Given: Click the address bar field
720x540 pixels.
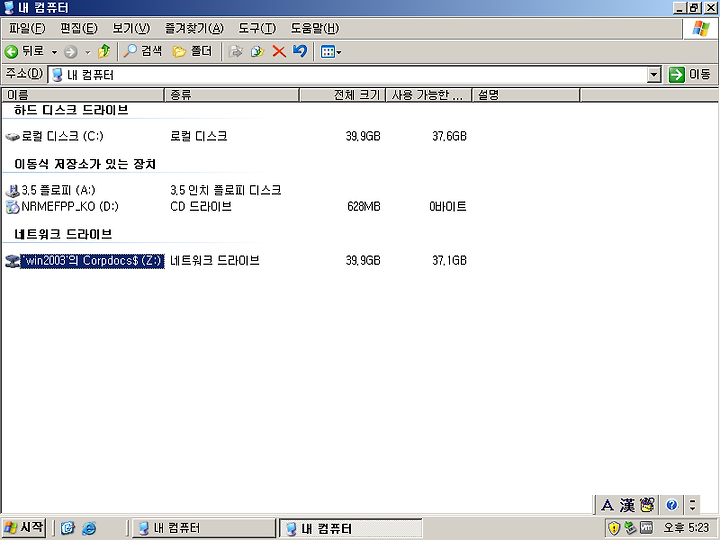Looking at the screenshot, I should pyautogui.click(x=349, y=74).
